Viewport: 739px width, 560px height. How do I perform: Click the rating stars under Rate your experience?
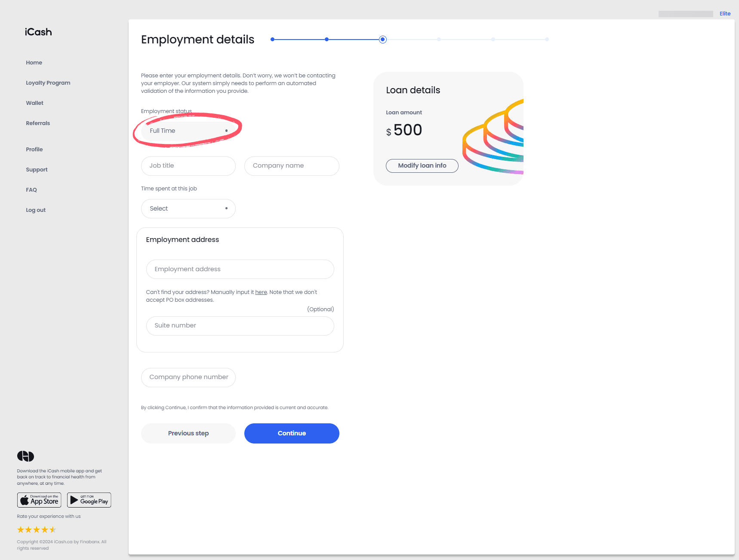[x=37, y=530]
